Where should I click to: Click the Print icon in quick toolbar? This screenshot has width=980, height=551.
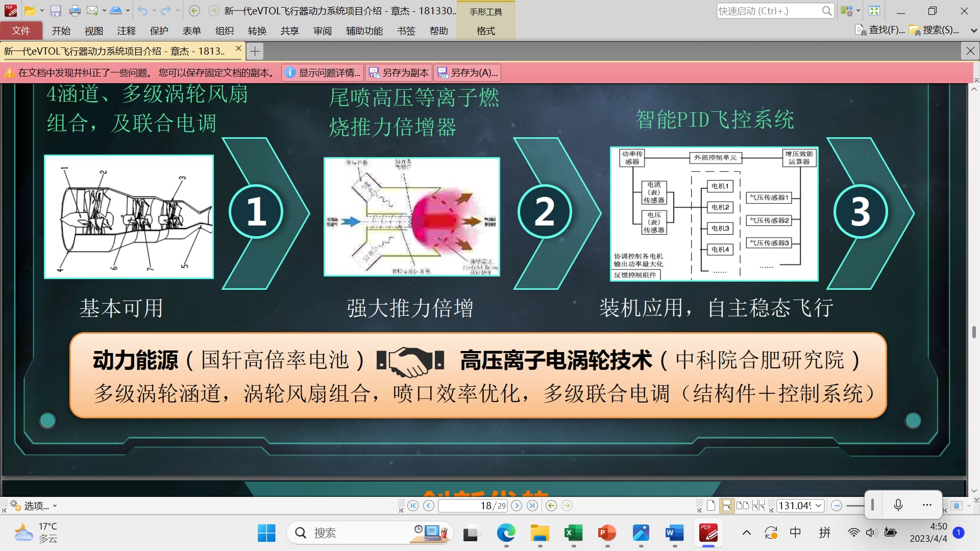pos(75,11)
